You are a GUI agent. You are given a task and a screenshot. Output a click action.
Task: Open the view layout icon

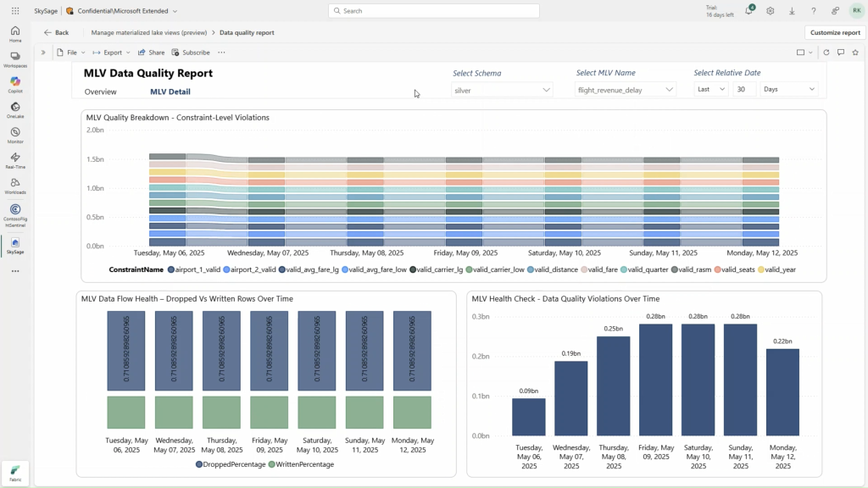pyautogui.click(x=800, y=52)
